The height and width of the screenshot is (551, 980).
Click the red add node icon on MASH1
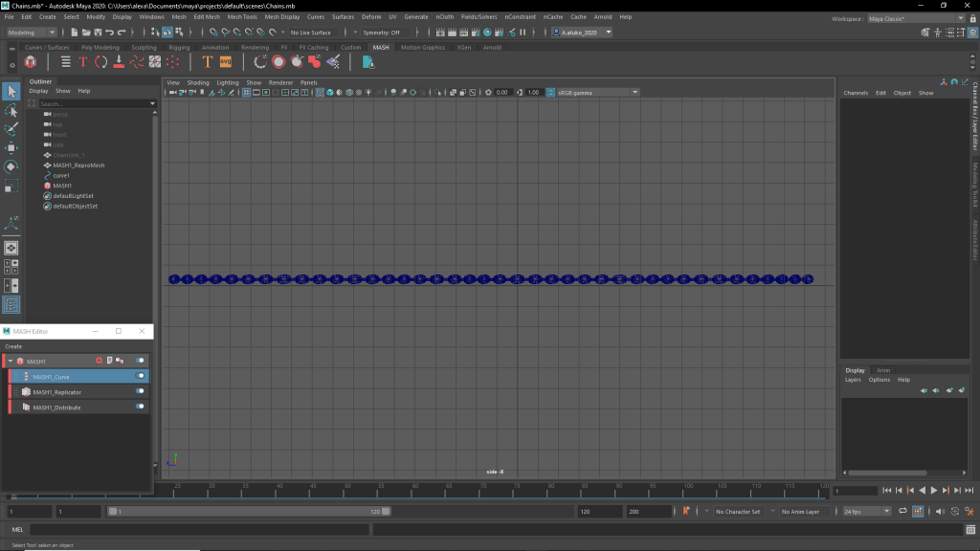coord(99,361)
